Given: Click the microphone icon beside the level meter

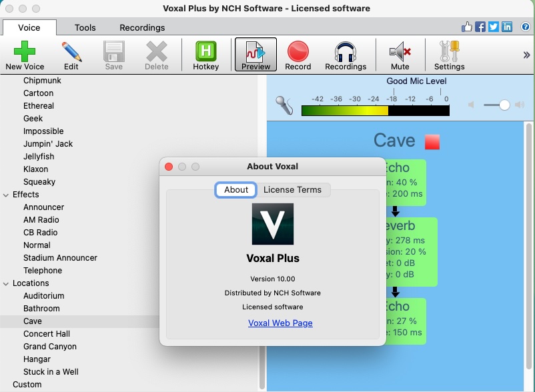Looking at the screenshot, I should 285,105.
